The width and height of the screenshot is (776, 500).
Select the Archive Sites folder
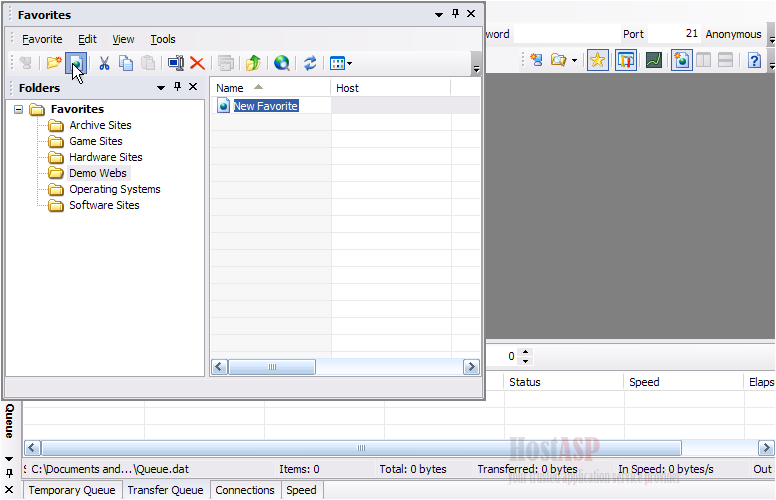[100, 125]
